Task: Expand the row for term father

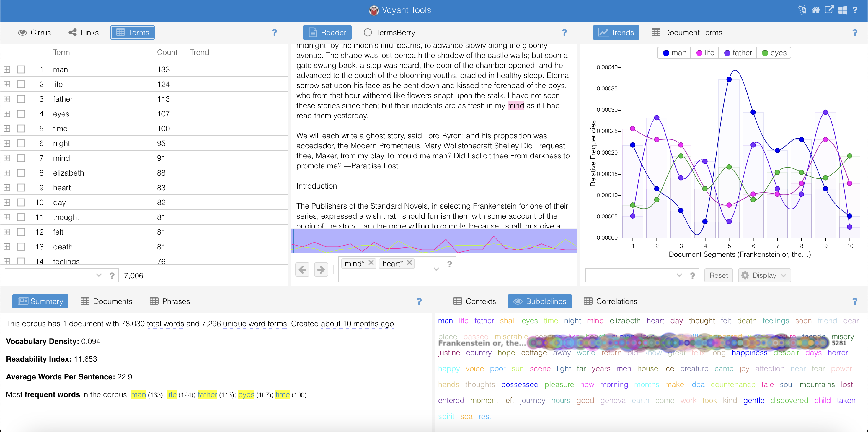Action: pyautogui.click(x=6, y=99)
